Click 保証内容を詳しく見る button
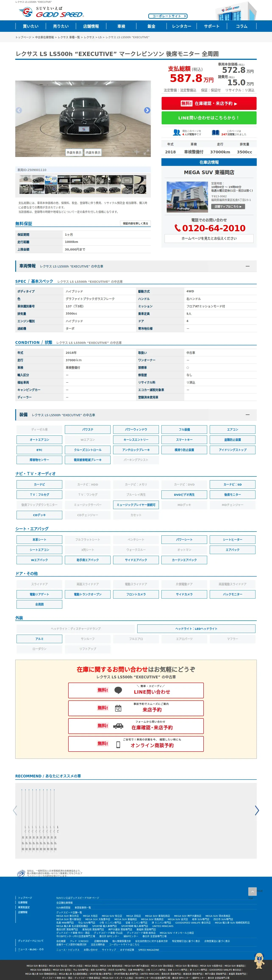Image resolution: width=272 pixels, height=980 pixels. (x=135, y=223)
